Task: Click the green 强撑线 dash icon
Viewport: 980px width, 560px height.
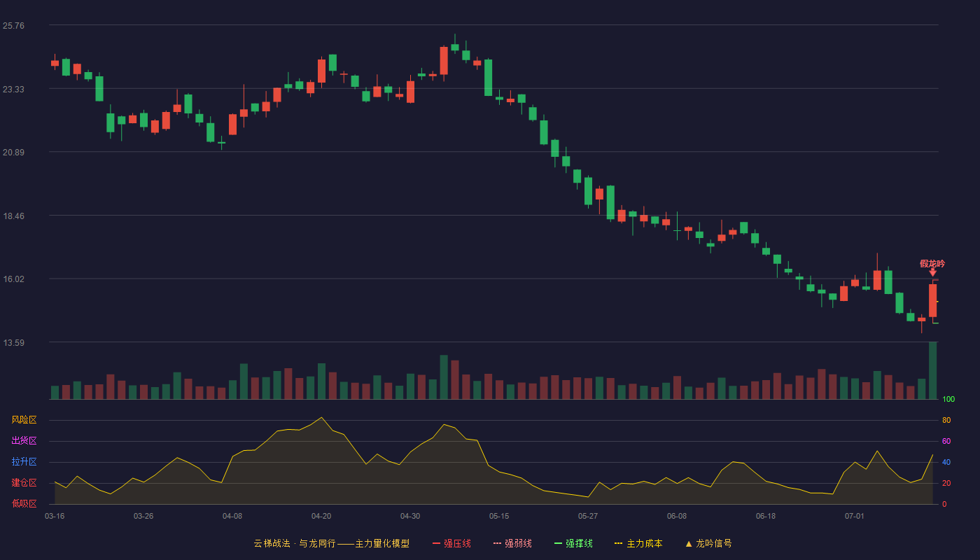Action: [x=558, y=543]
